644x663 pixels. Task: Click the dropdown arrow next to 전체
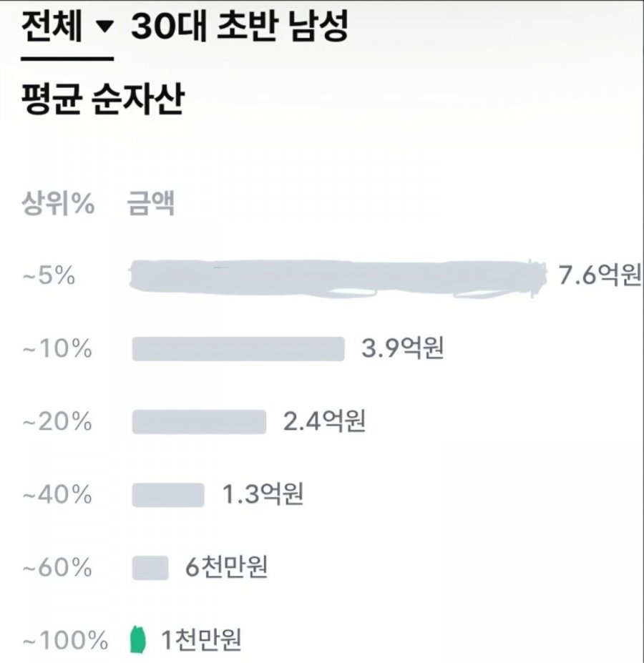pyautogui.click(x=105, y=28)
